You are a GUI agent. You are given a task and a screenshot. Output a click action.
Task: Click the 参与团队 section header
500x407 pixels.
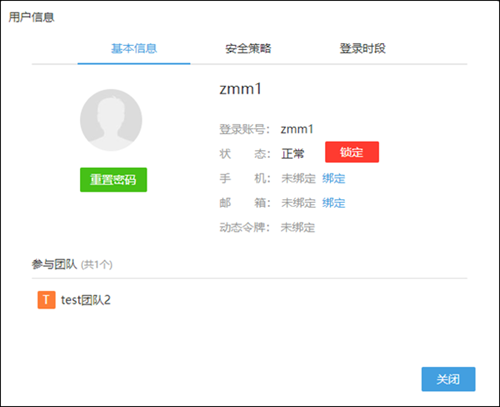[x=54, y=264]
